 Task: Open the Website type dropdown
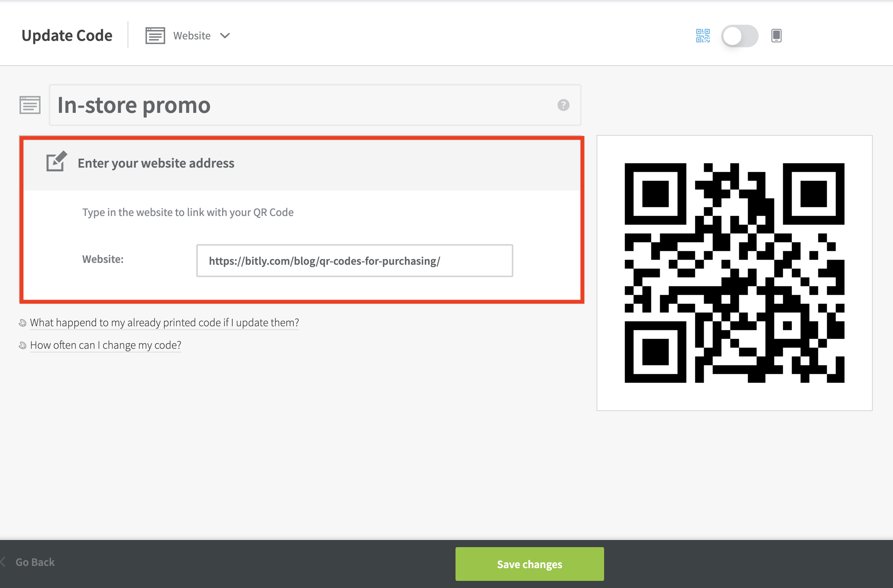188,36
